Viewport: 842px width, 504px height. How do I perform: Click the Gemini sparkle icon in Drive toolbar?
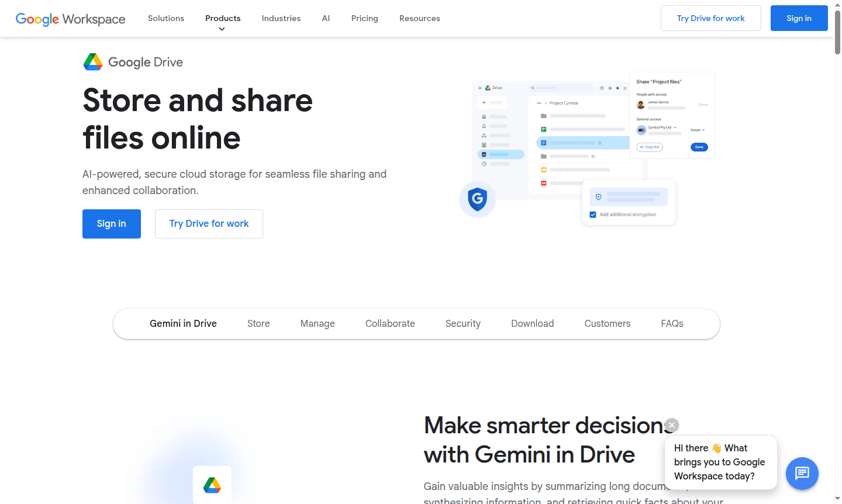coord(619,88)
